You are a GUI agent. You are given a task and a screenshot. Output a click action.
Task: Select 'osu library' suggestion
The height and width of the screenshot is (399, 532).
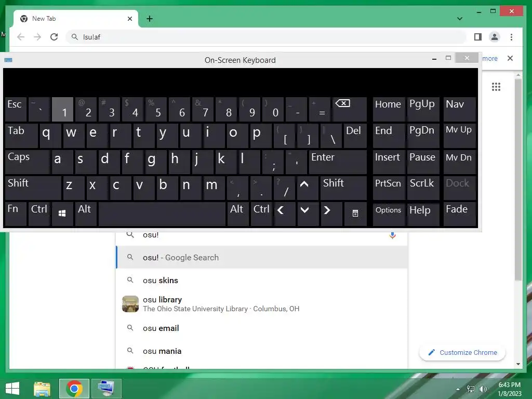pos(262,304)
